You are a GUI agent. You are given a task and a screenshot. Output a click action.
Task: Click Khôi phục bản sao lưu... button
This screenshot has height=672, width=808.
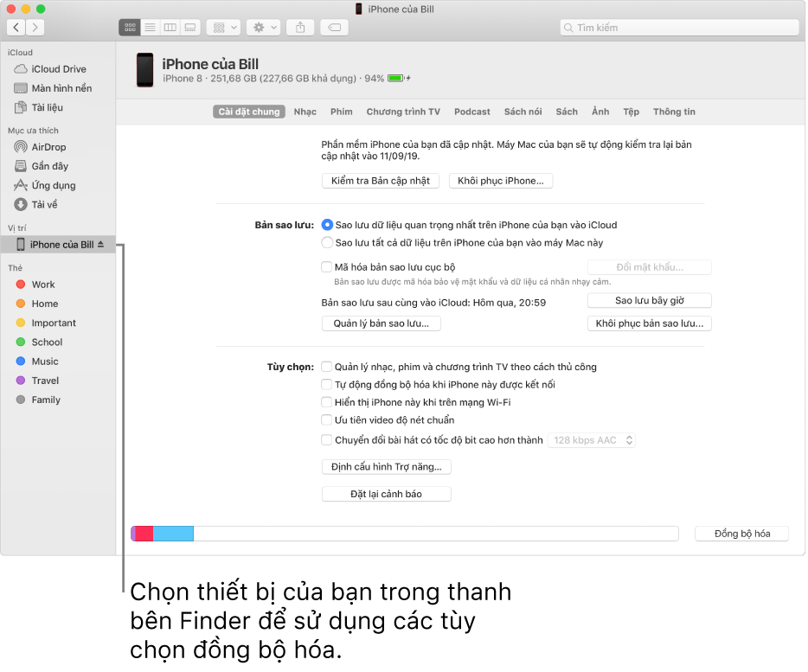pos(650,323)
